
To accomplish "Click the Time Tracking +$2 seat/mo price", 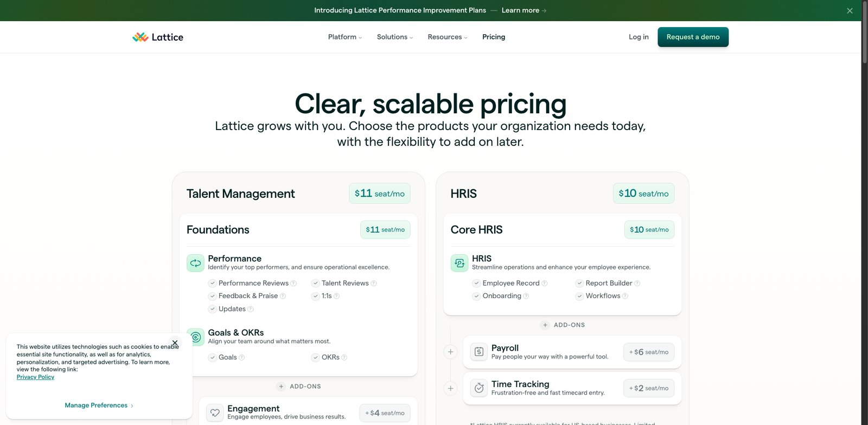I will [649, 388].
